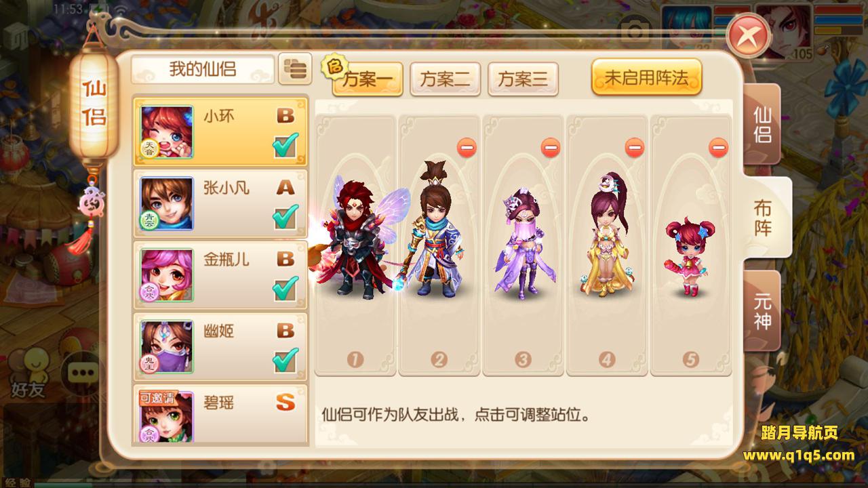
Task: Remove the companion from formation slot 2
Action: (467, 147)
